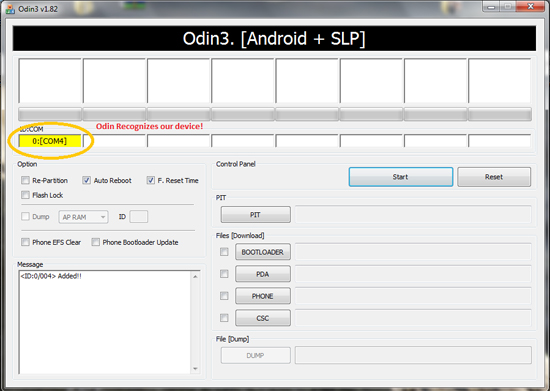Click the Odin3 app icon in title bar
Image resolution: width=550 pixels, height=391 pixels.
(x=10, y=8)
